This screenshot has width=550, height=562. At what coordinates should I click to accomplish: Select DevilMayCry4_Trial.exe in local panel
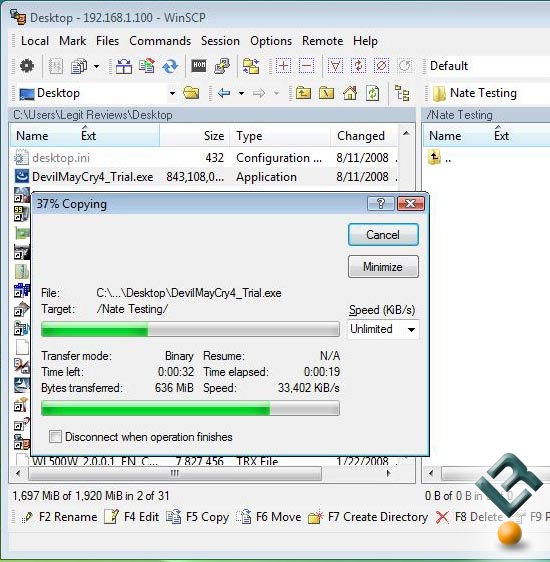coord(204,177)
